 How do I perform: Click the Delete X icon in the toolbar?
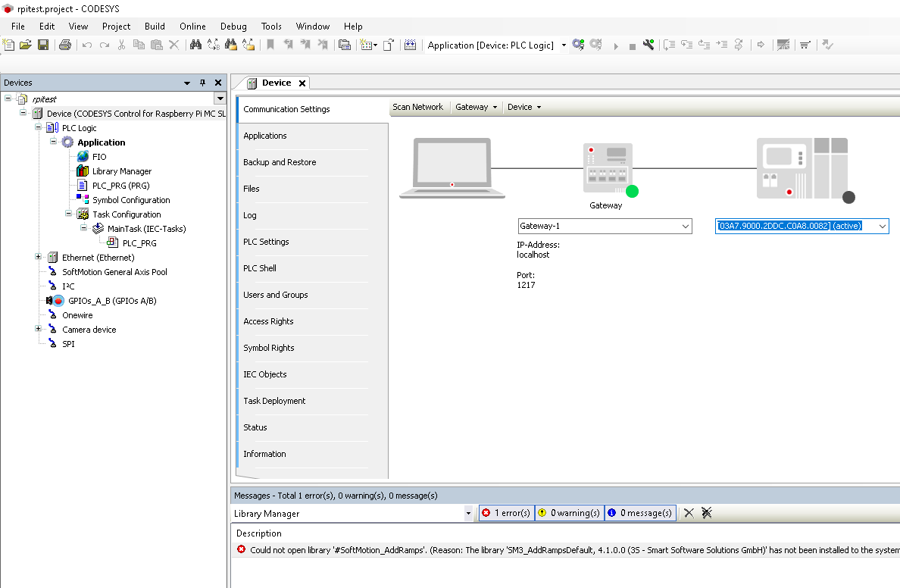tap(174, 45)
